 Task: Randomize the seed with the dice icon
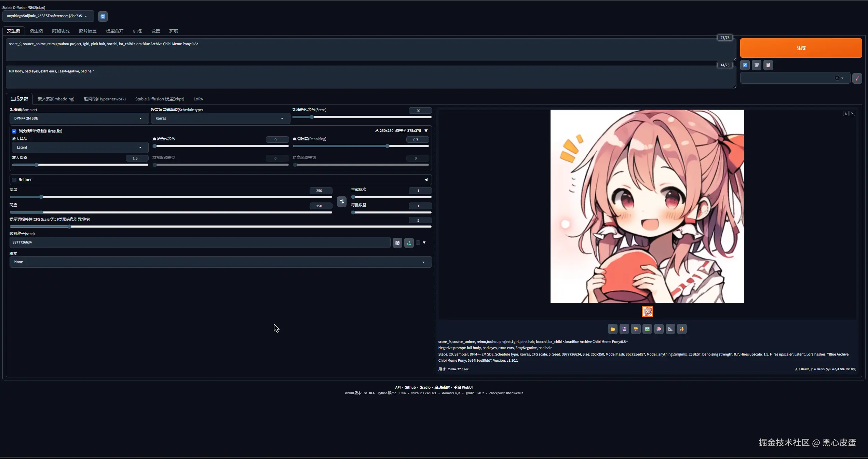pos(397,242)
